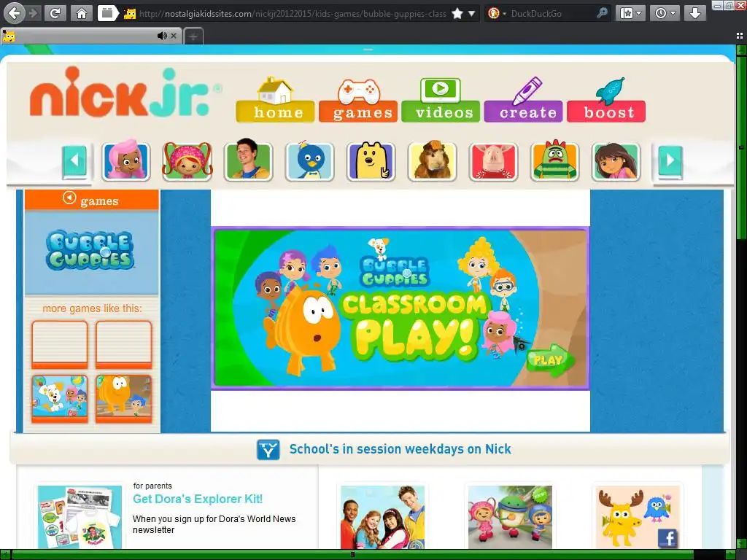Open the Bubble Puppy related game thumbnail
The height and width of the screenshot is (560, 747).
click(60, 399)
